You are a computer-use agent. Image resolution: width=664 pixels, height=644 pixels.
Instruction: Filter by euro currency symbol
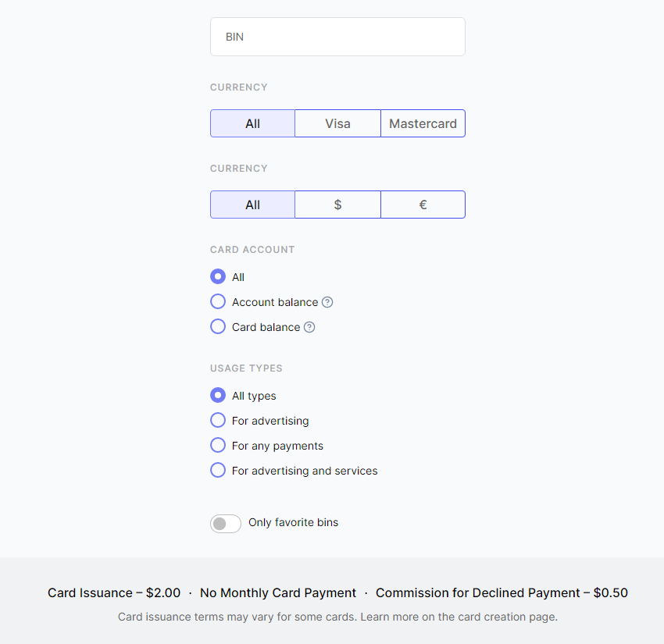(x=423, y=205)
